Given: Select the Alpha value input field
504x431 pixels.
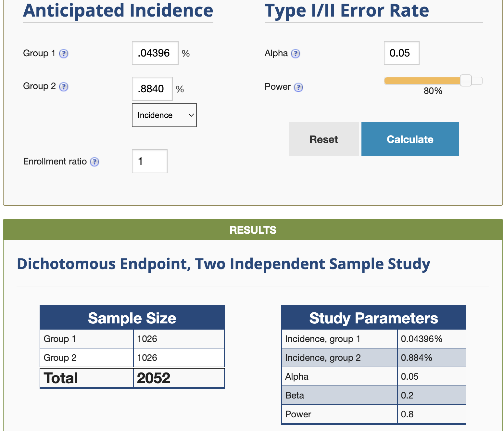Looking at the screenshot, I should click(x=401, y=53).
